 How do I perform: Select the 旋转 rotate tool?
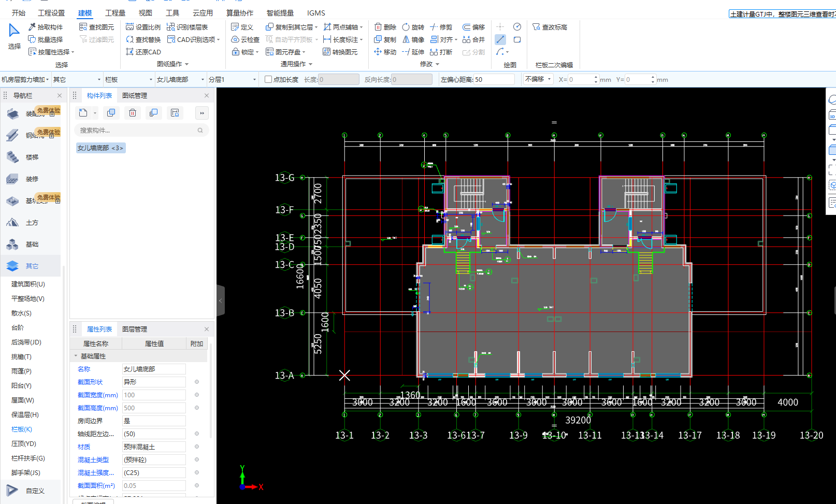[413, 27]
